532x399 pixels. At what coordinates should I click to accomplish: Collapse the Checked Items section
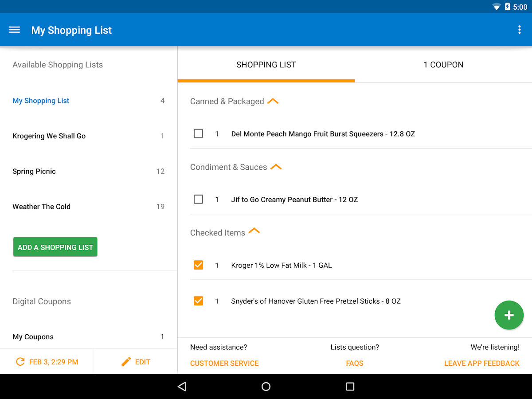pos(254,231)
